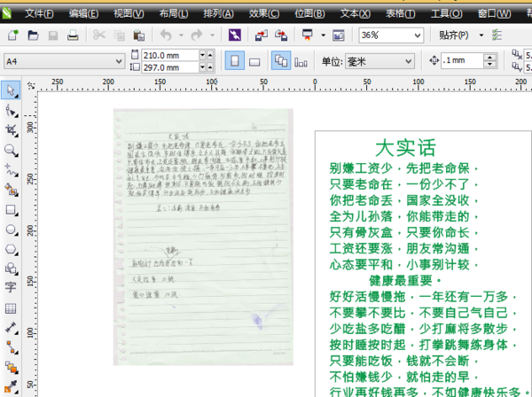Select the Ellipse tool
This screenshot has width=532, height=397.
coord(11,230)
